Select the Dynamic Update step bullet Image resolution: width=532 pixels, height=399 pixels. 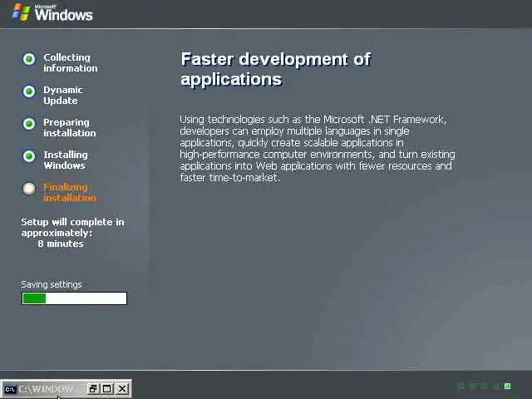click(x=29, y=91)
